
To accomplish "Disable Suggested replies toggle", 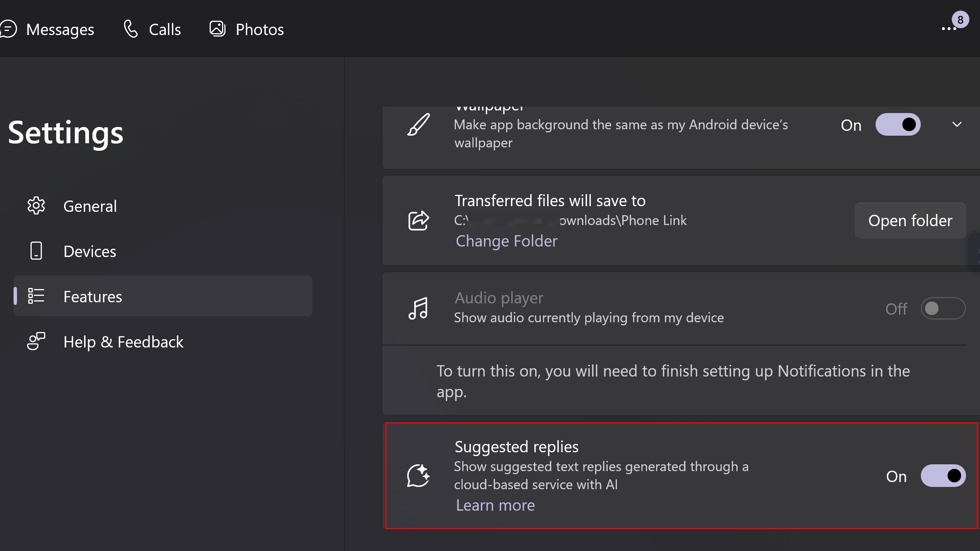I will point(944,476).
